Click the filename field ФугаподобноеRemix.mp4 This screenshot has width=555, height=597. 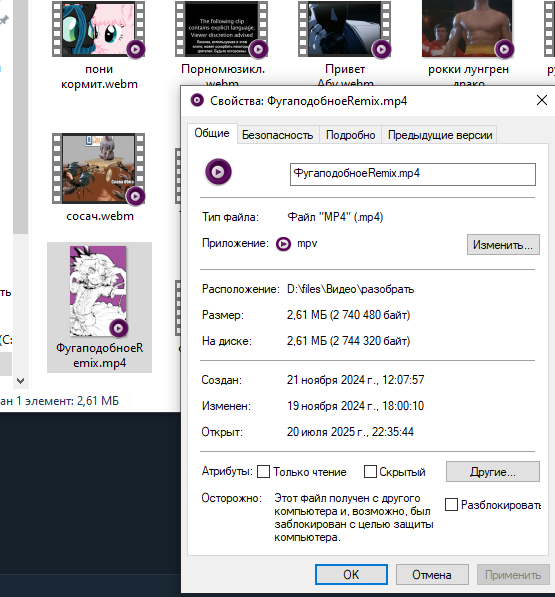(x=413, y=174)
